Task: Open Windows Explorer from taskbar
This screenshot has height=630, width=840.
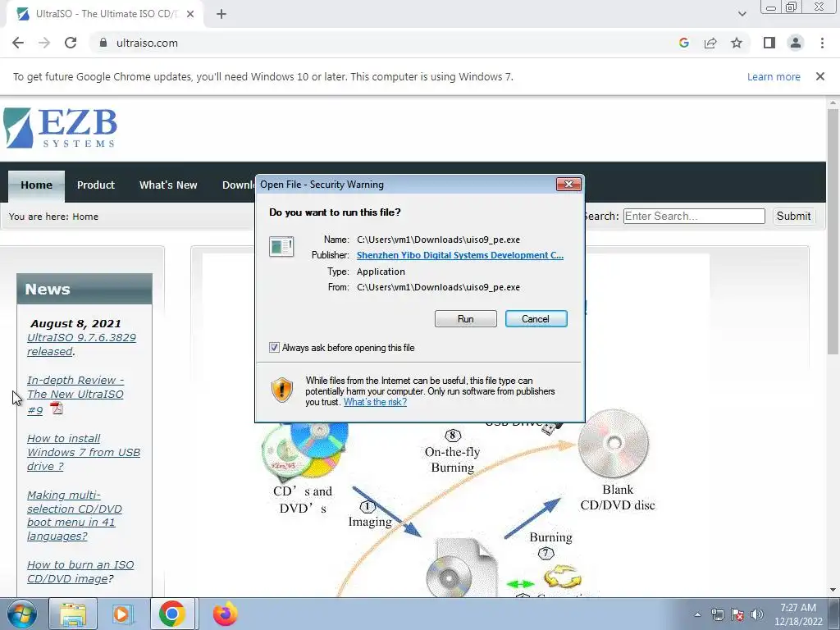Action: point(73,614)
